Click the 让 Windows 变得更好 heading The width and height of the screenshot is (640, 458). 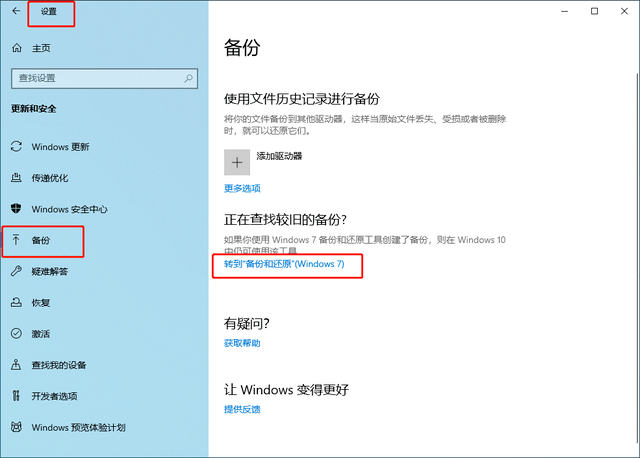(x=287, y=389)
